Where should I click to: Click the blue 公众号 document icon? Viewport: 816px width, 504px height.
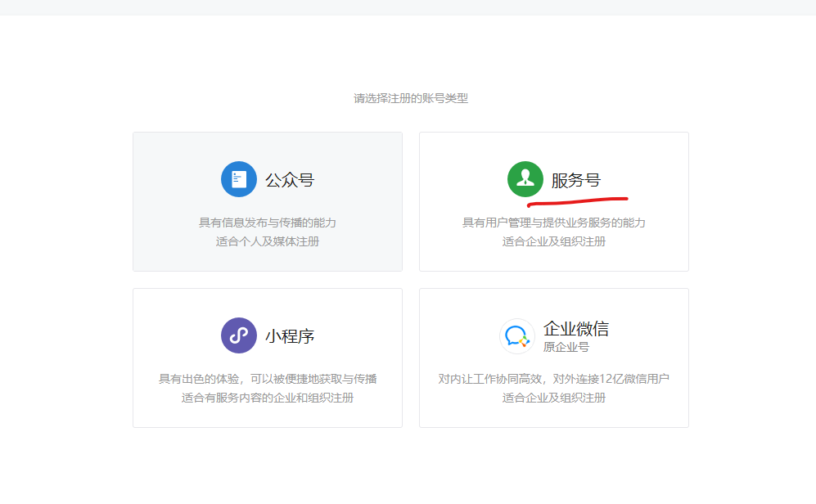click(239, 179)
